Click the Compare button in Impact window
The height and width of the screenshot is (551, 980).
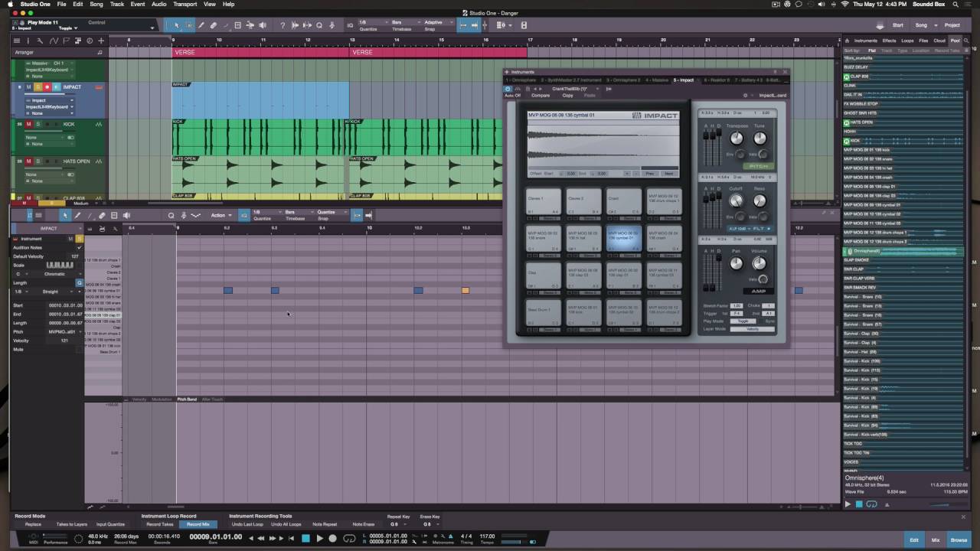pyautogui.click(x=541, y=96)
